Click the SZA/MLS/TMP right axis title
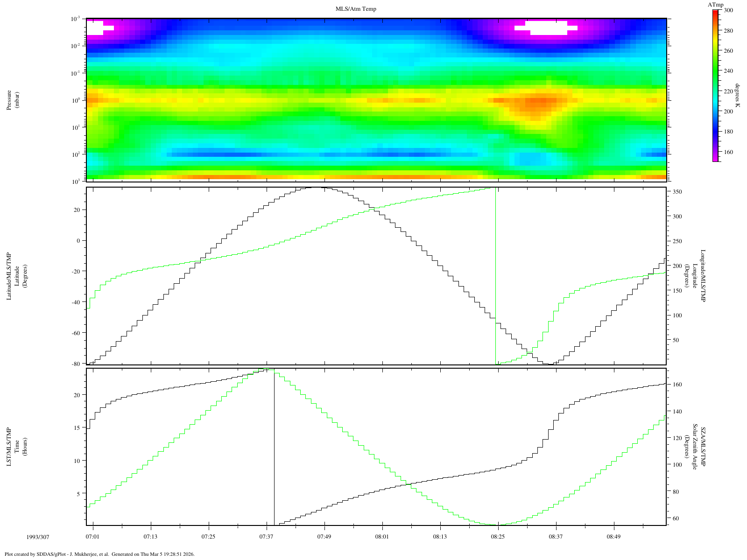Screen dimensions: 747x560 (x=703, y=447)
